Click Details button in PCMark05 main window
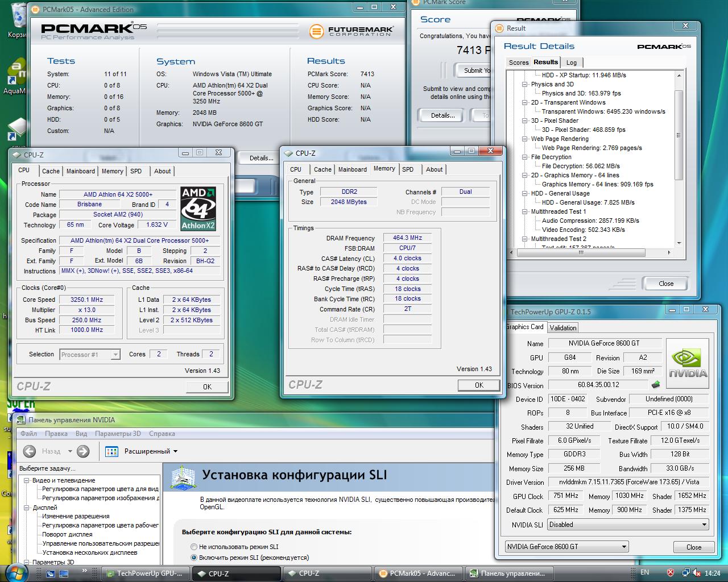The width and height of the screenshot is (728, 582). click(x=261, y=158)
